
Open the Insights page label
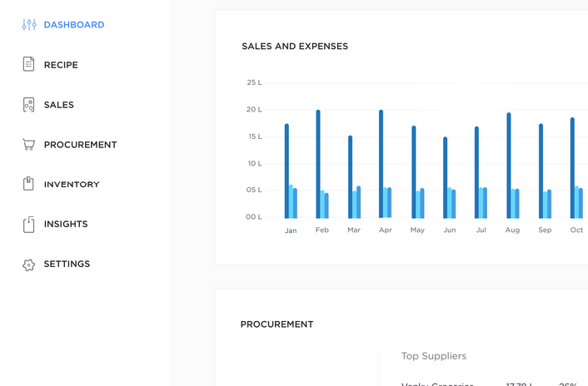click(x=66, y=224)
